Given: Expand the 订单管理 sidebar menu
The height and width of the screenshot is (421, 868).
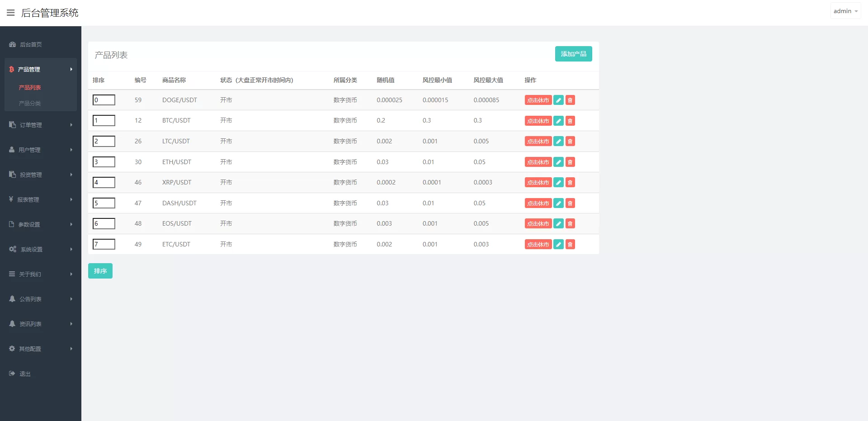Looking at the screenshot, I should [x=40, y=125].
